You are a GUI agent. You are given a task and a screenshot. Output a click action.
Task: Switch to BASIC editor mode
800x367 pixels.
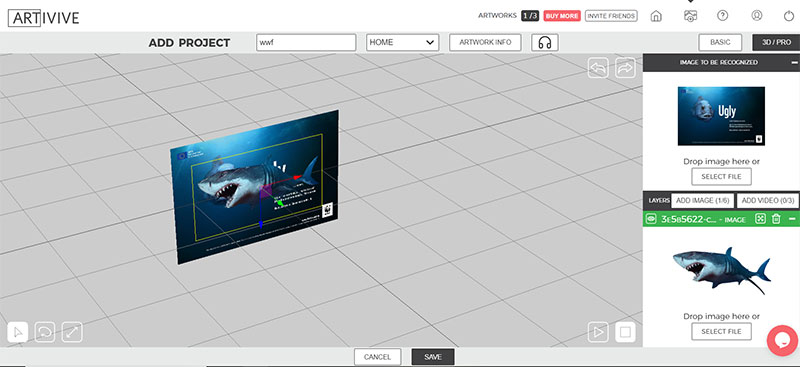(720, 42)
